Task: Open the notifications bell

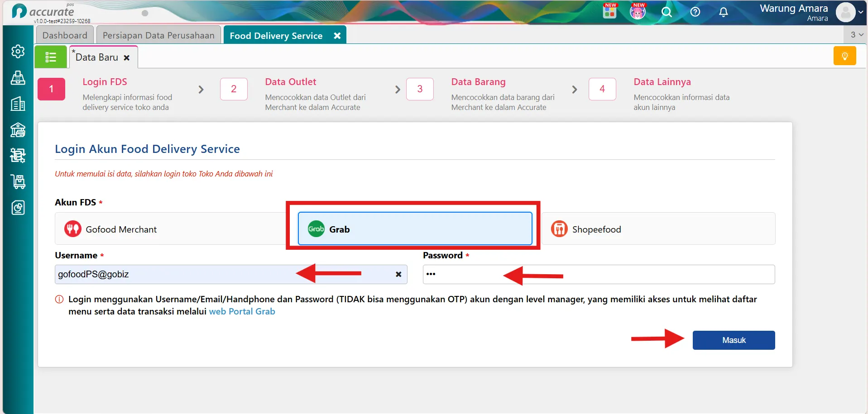Action: pos(724,12)
